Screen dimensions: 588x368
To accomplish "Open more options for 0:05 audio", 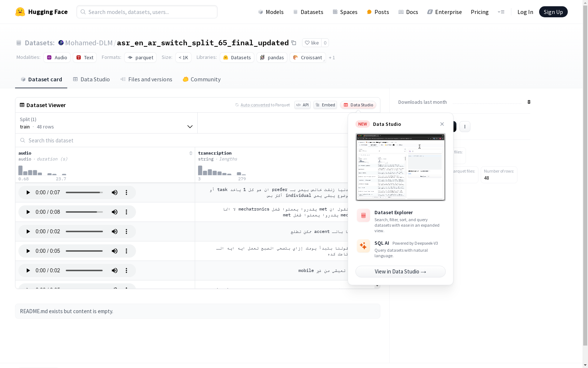I will coord(126,251).
